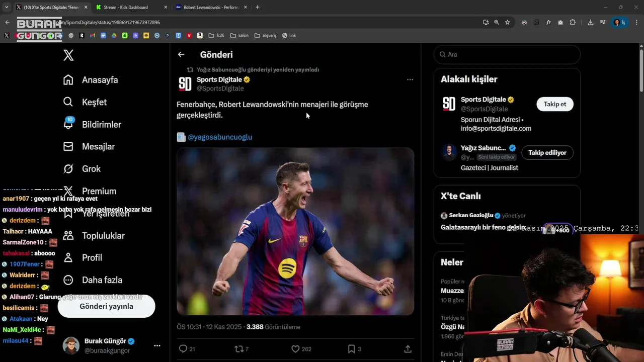Open the link bookmark
This screenshot has height=362, width=644.
pyautogui.click(x=289, y=36)
